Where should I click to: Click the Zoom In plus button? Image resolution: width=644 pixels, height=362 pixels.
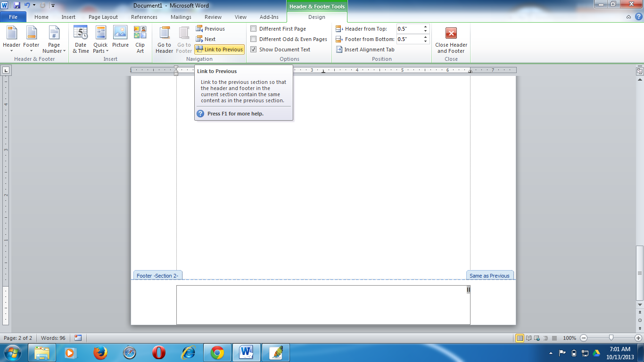[x=638, y=338]
